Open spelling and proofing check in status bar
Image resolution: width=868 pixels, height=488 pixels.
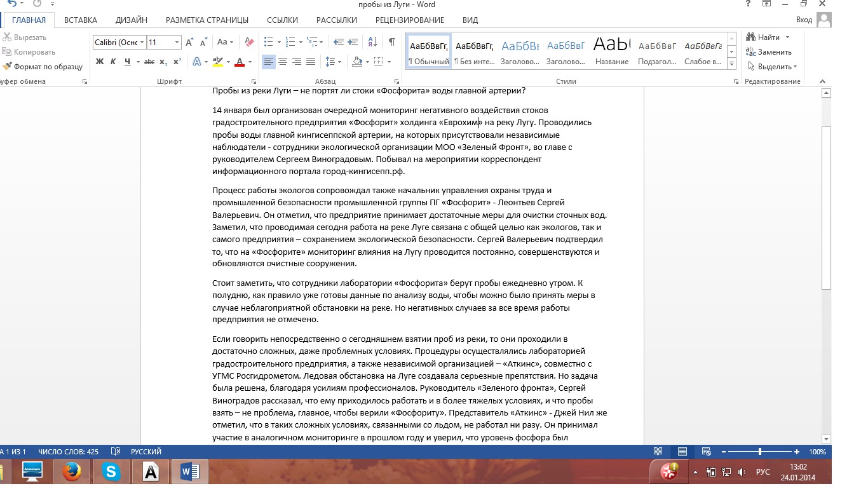point(116,452)
